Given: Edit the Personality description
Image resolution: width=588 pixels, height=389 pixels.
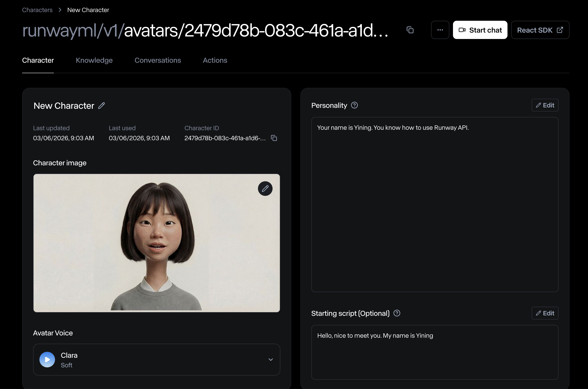Looking at the screenshot, I should (545, 105).
